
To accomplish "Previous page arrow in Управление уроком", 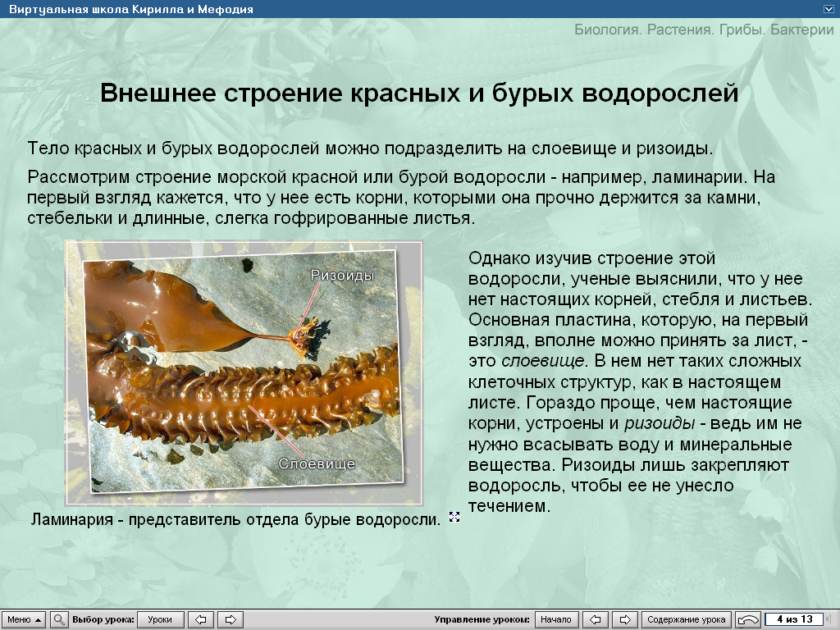I will coord(595,619).
